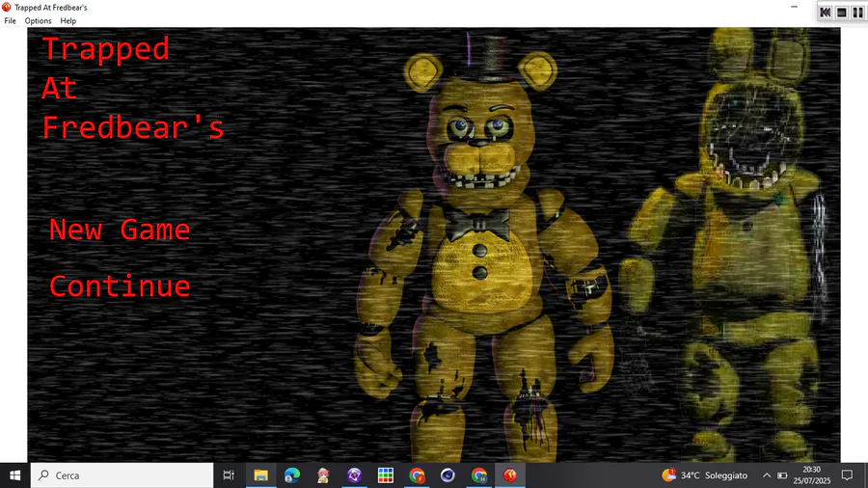Open Chrome with the orange profile badge
The width and height of the screenshot is (868, 488).
[x=417, y=475]
